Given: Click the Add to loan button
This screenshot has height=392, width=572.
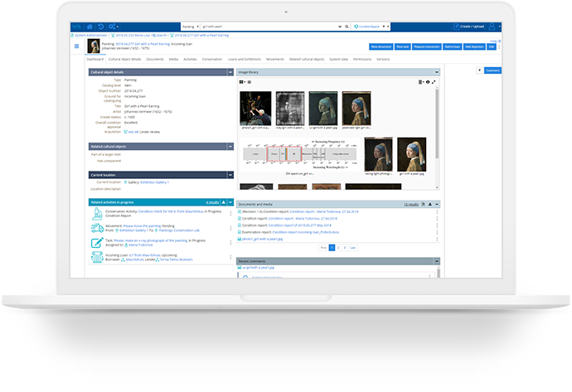Looking at the screenshot, I should (x=453, y=46).
